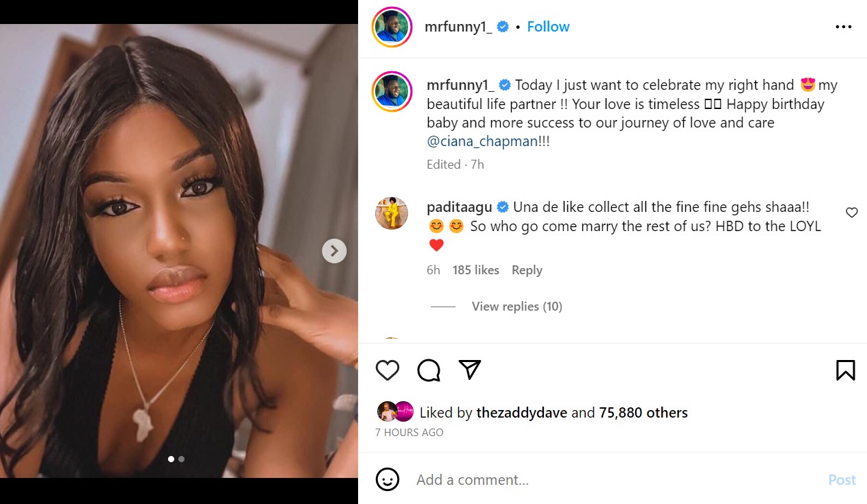The image size is (867, 504).
Task: View the 75,880 others who liked
Action: click(643, 413)
